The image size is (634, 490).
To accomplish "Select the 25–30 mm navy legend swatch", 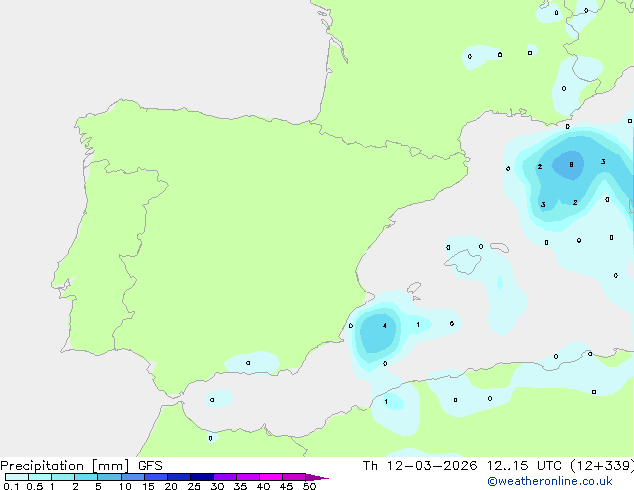I will [x=202, y=477].
